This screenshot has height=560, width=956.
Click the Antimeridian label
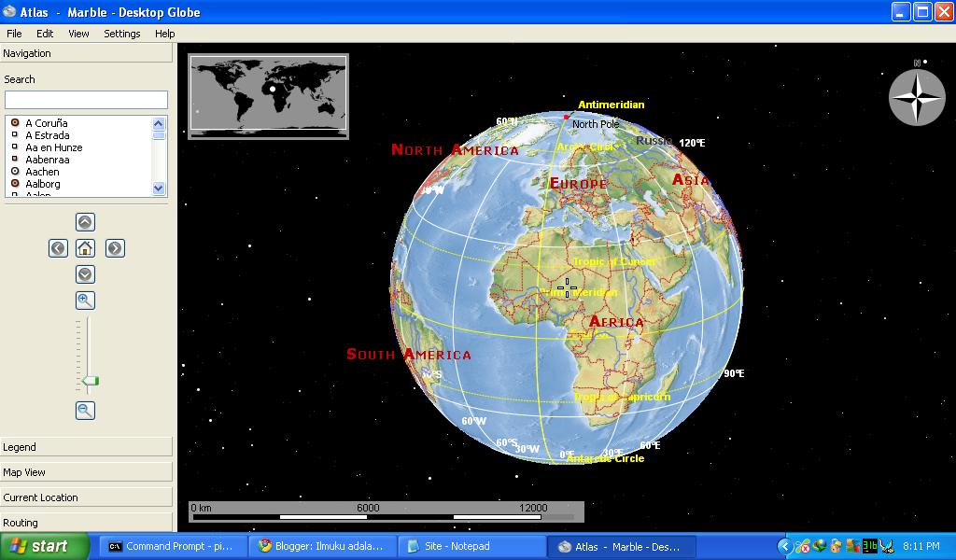pos(611,105)
